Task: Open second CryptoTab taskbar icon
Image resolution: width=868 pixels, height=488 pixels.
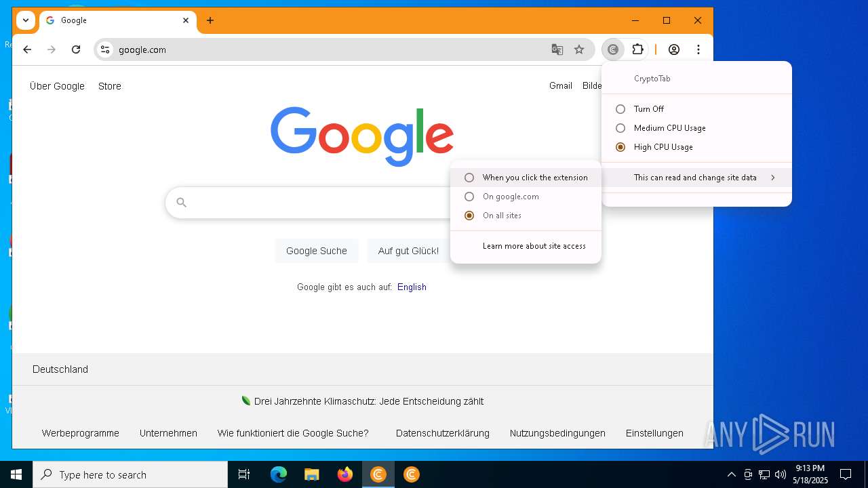Action: point(411,474)
